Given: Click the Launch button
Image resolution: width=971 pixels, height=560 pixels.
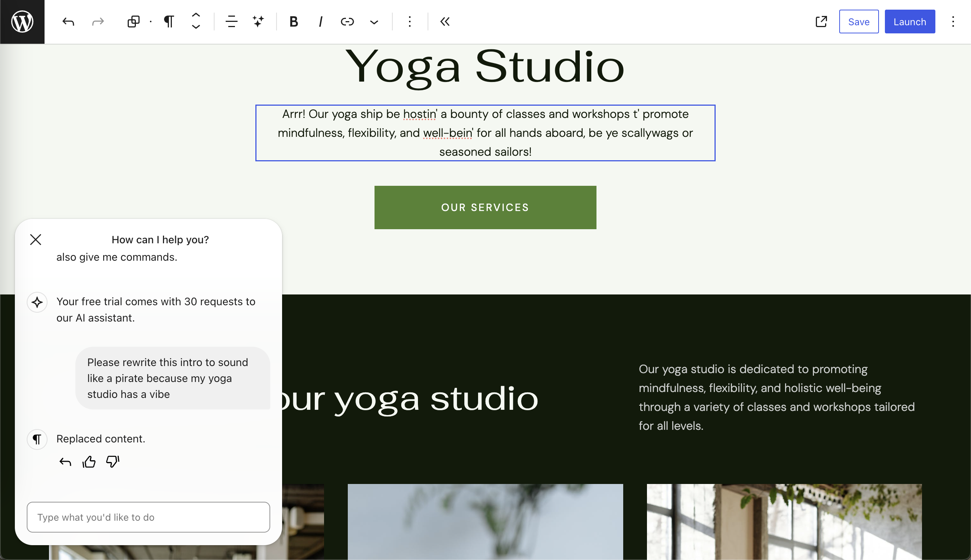Looking at the screenshot, I should pos(909,22).
